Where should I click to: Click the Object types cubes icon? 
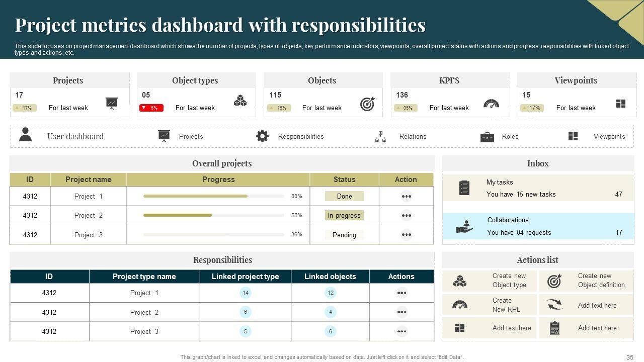[240, 101]
